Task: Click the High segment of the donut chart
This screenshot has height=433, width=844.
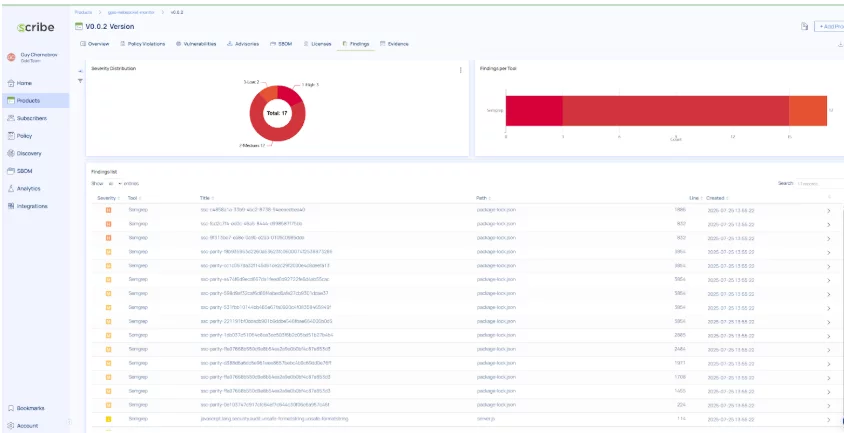Action: click(291, 94)
